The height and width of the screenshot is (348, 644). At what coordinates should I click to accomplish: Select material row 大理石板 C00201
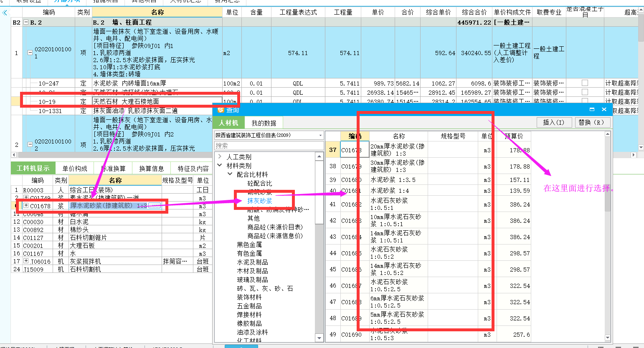112,245
